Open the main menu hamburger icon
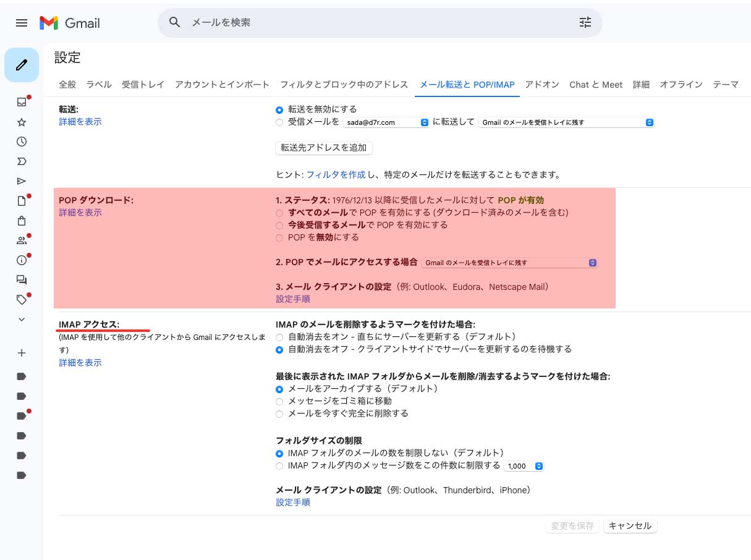Viewport: 751px width, 560px height. (22, 23)
